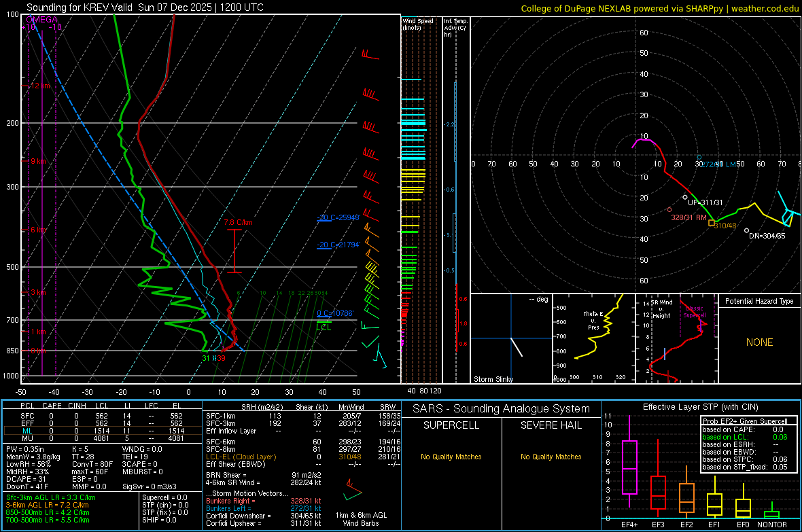Click the -20 C=21794' level label
Viewport: 802px width, 532px height.
point(338,245)
